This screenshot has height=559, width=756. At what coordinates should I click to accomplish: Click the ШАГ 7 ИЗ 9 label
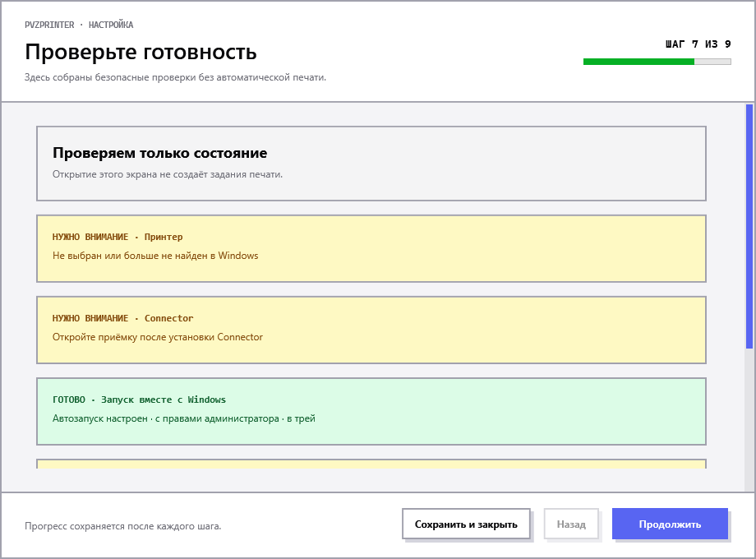(x=698, y=44)
